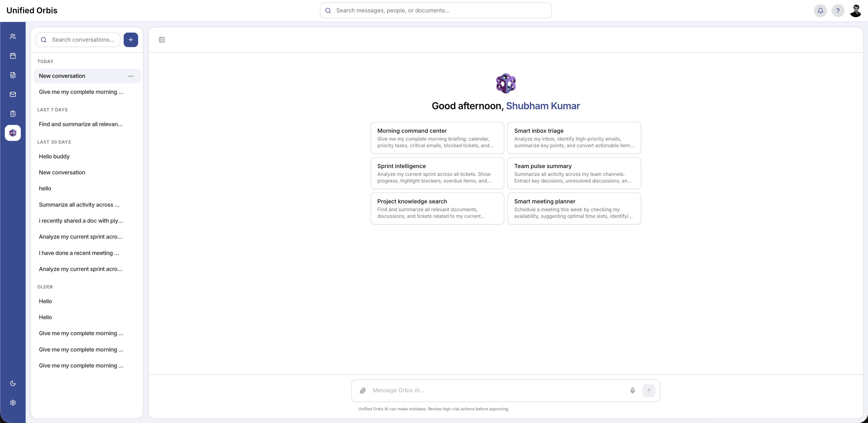Open 'Find and summarize all relevan...' chat
This screenshot has width=868, height=423.
tap(87, 124)
